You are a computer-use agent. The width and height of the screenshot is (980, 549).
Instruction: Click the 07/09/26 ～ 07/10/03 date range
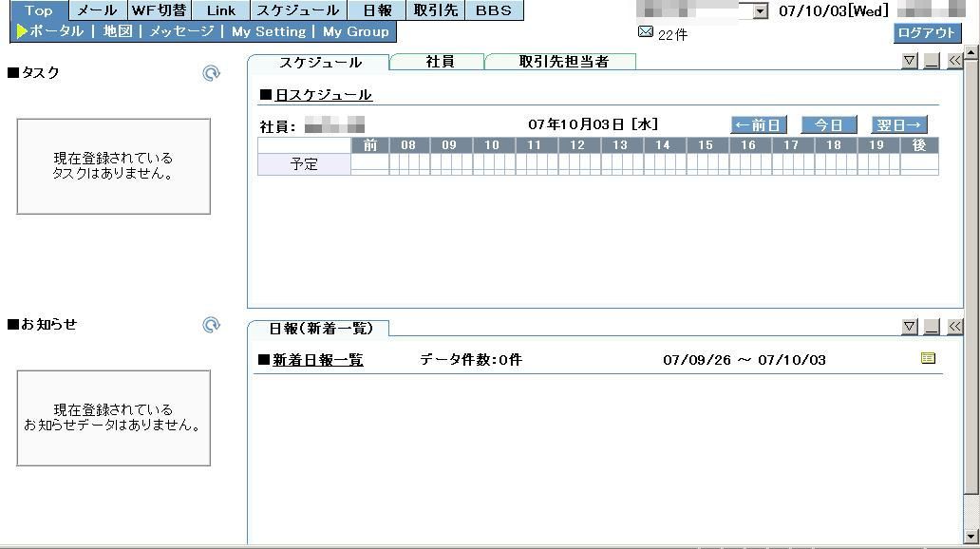click(x=744, y=360)
